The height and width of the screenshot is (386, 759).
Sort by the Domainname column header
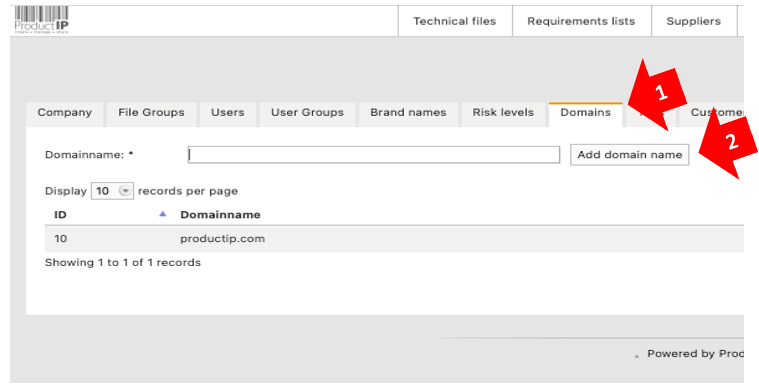[220, 215]
